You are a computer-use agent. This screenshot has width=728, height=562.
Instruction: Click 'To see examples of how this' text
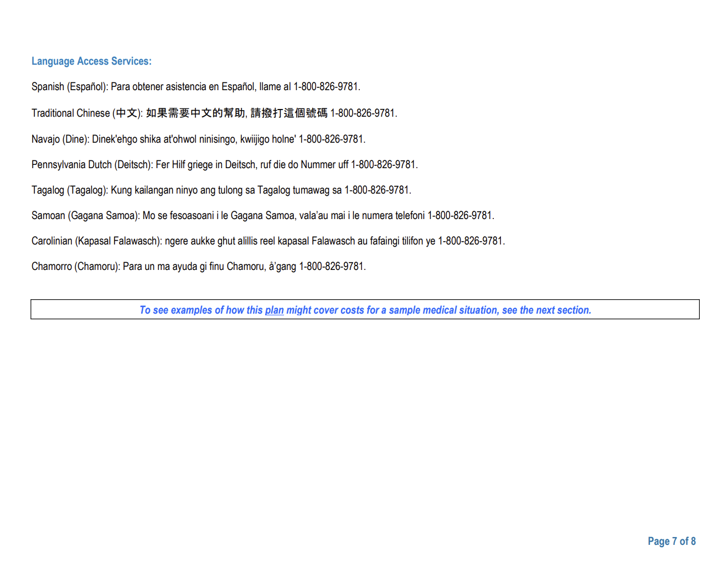pos(201,310)
